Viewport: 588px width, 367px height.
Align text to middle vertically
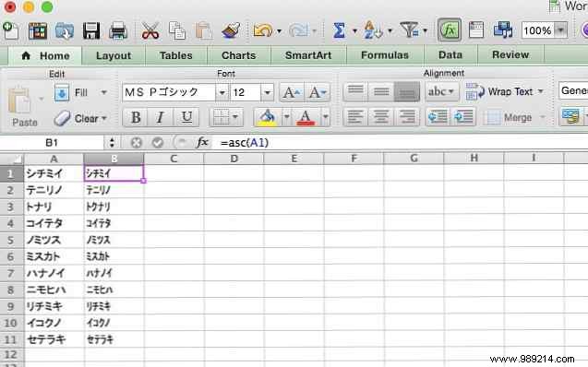[381, 91]
